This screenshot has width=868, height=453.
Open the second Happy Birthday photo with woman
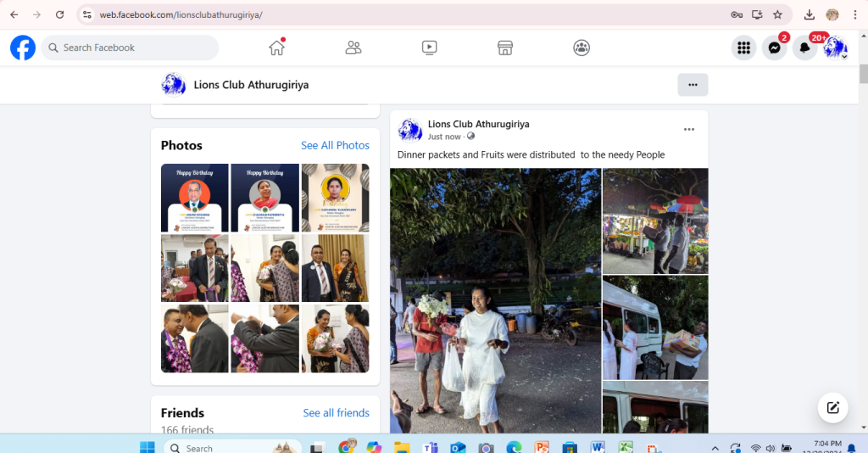[264, 198]
